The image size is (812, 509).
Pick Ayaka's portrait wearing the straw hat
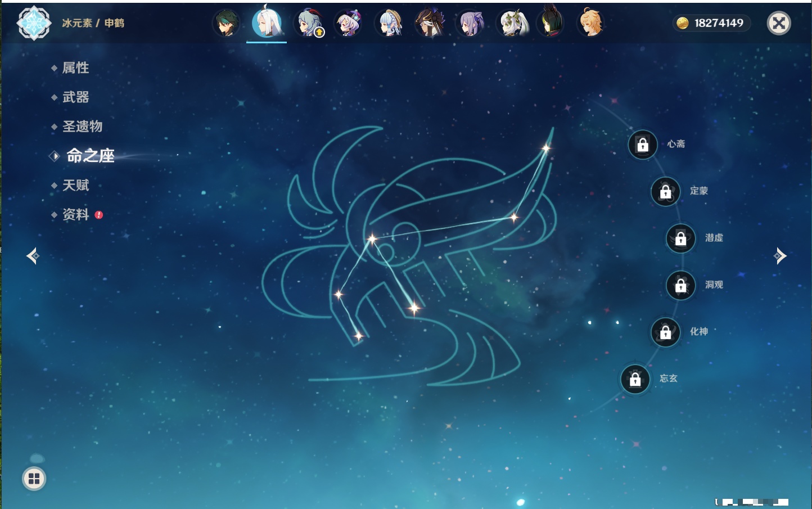(389, 23)
